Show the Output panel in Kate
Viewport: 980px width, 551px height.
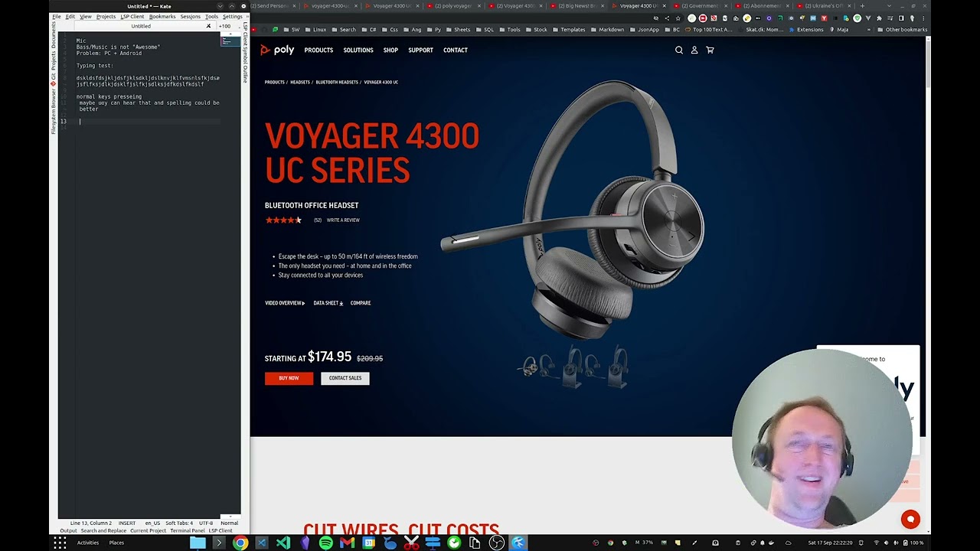[x=68, y=530]
